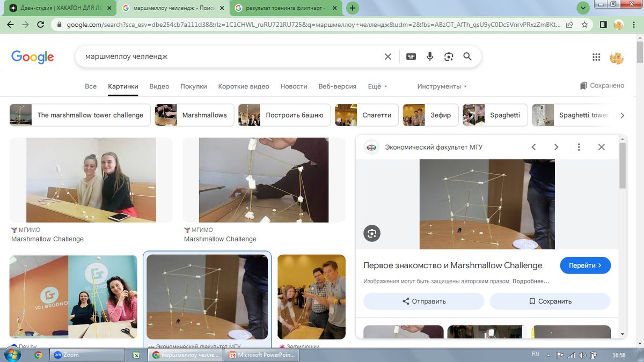This screenshot has height=362, width=644.
Task: Open the VC Grodno image result
Action: coord(74,297)
